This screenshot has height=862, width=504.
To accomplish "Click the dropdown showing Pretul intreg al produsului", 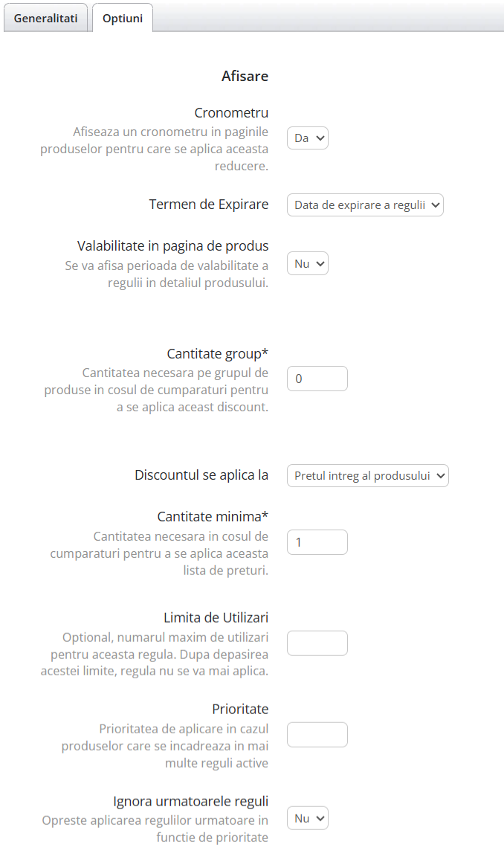I will pos(367,475).
